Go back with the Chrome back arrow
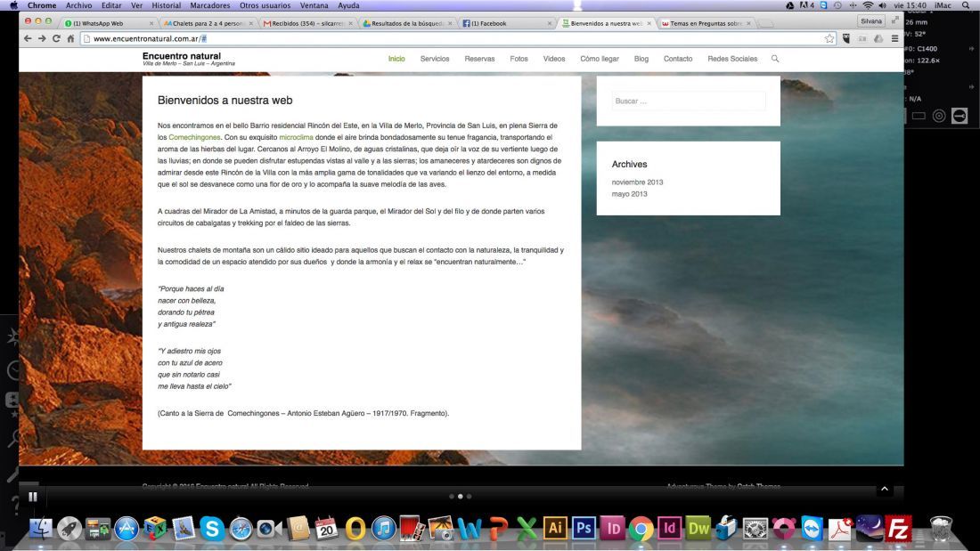Screen dimensions: 980x551 click(x=28, y=39)
